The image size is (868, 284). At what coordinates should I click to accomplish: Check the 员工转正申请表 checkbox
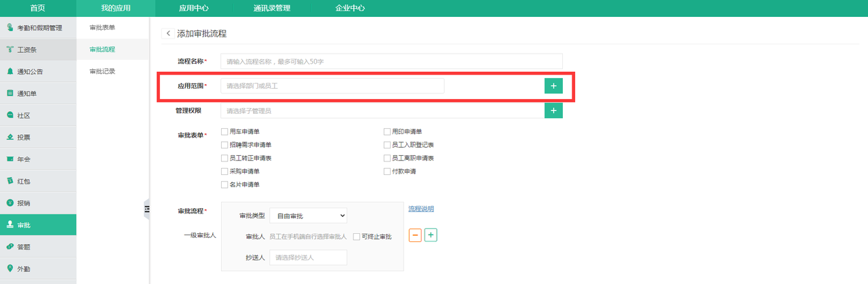[x=224, y=158]
